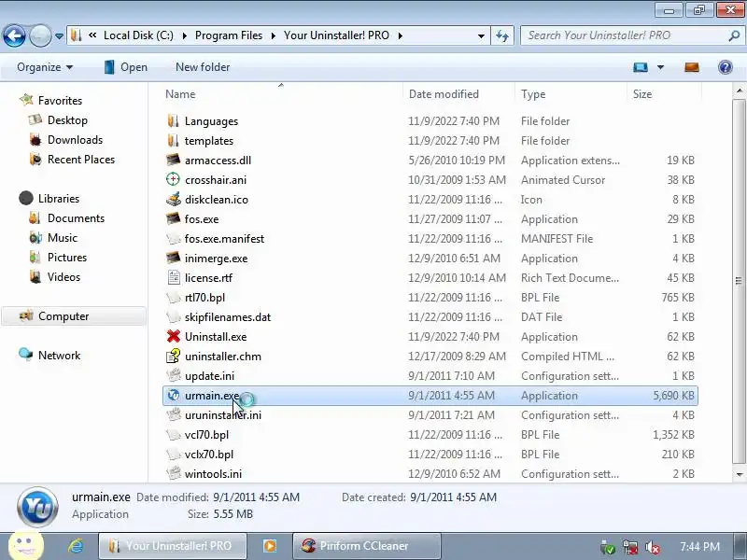The width and height of the screenshot is (747, 560).
Task: Open the address bar history dropdown
Action: coord(481,35)
